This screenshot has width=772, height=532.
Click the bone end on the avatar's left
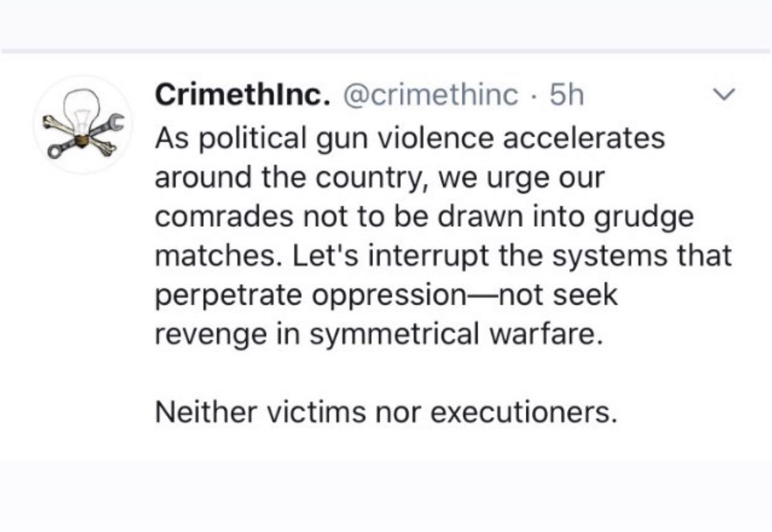tap(49, 121)
